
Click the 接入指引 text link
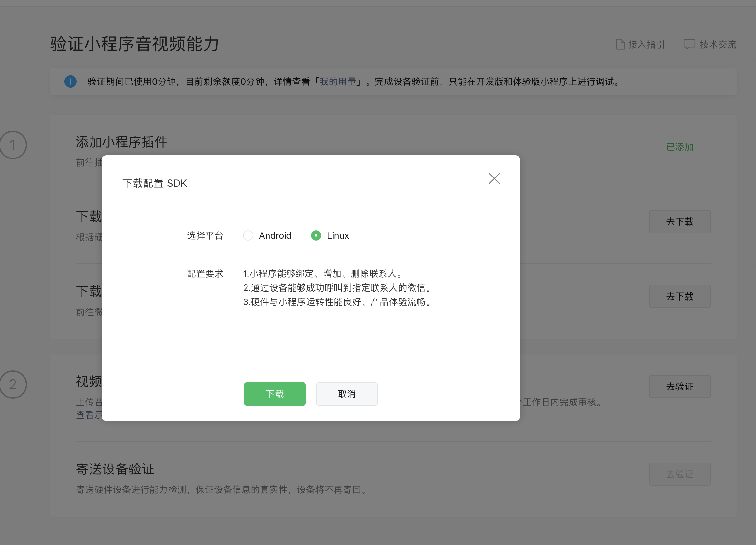(646, 44)
